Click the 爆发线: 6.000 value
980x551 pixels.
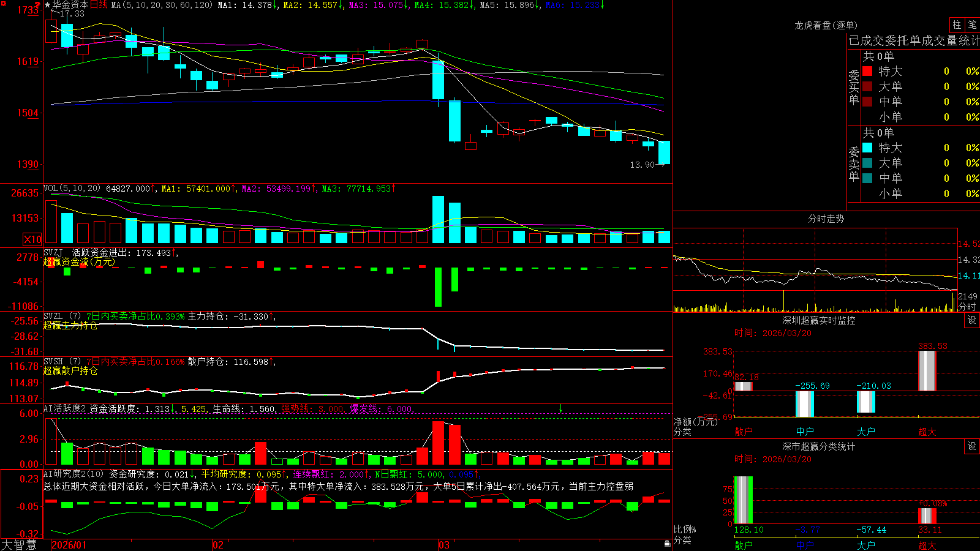(x=381, y=408)
